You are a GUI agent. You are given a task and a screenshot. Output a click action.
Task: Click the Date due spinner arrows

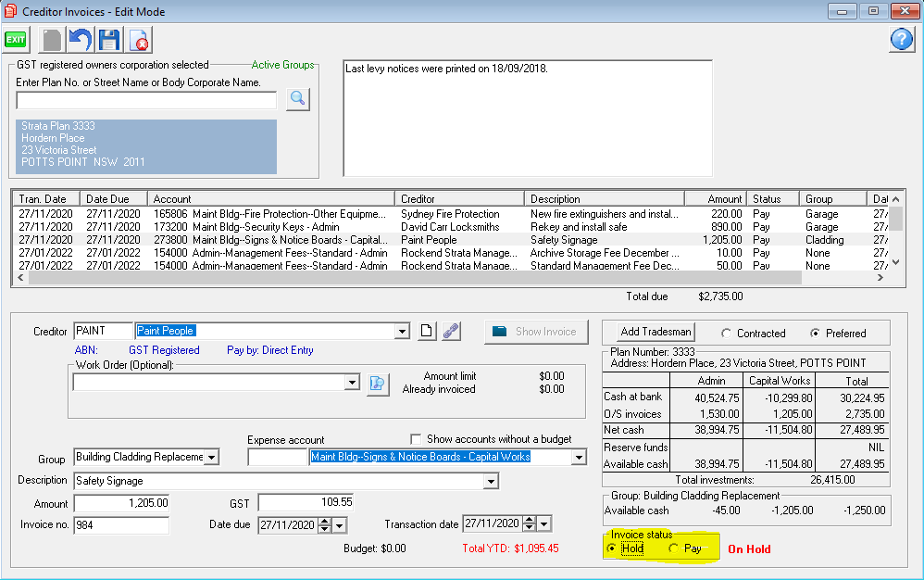[325, 525]
